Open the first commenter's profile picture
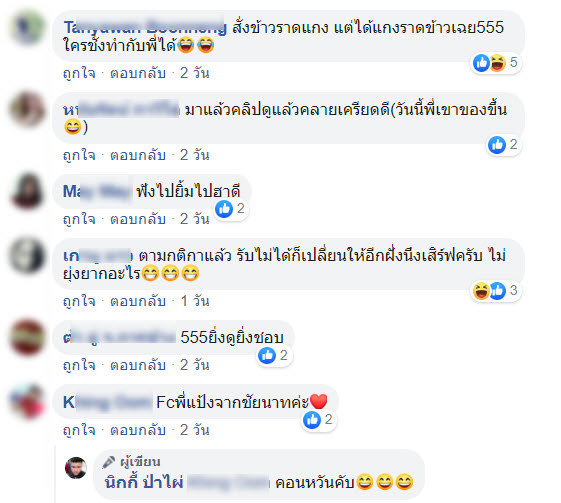Image resolution: width=561 pixels, height=503 pixels. tap(28, 28)
